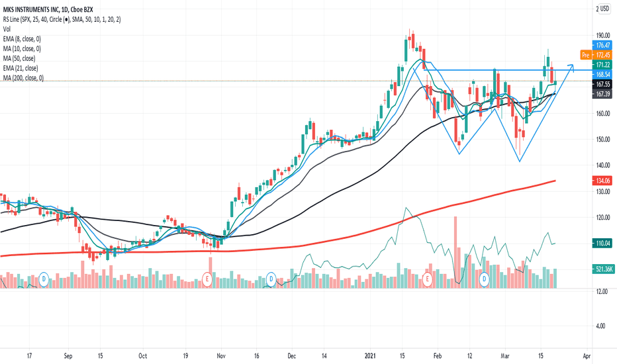The image size is (617, 364).
Task: Click the blue 176.47 price label
Action: [602, 45]
